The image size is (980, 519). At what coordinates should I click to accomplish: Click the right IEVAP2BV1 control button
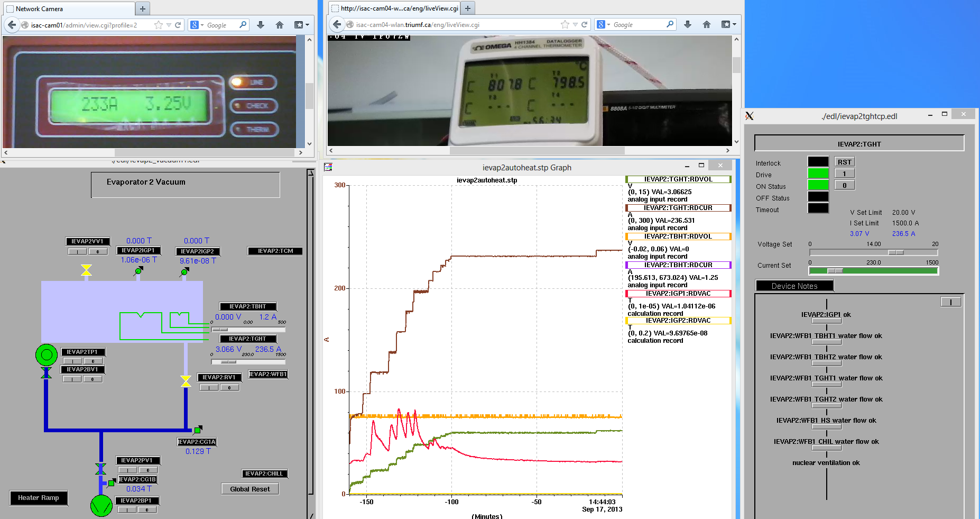[x=93, y=379]
